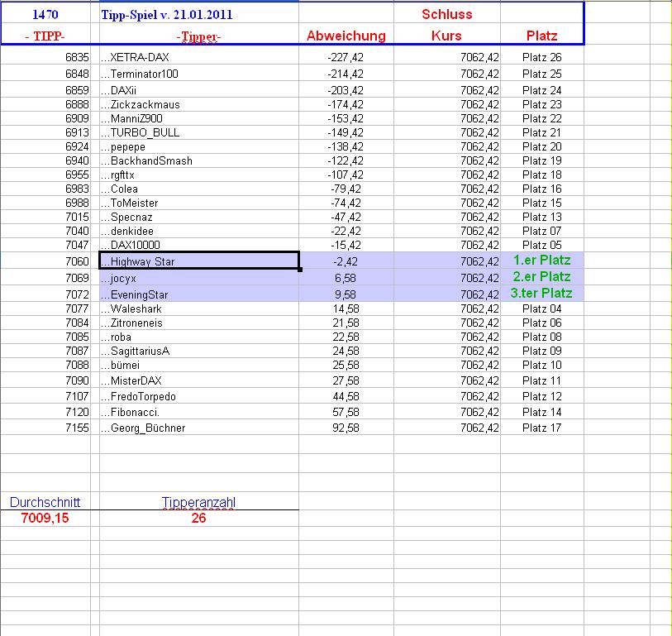Click the Kurs header cell

pyautogui.click(x=446, y=36)
